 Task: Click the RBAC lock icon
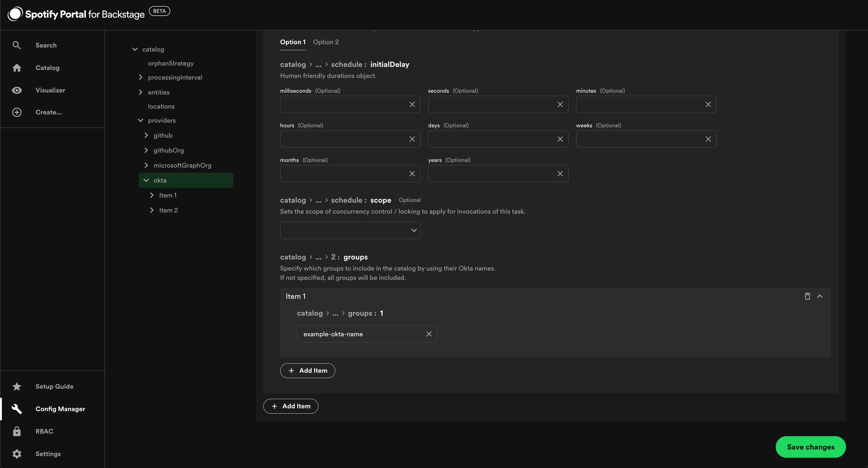coord(16,431)
